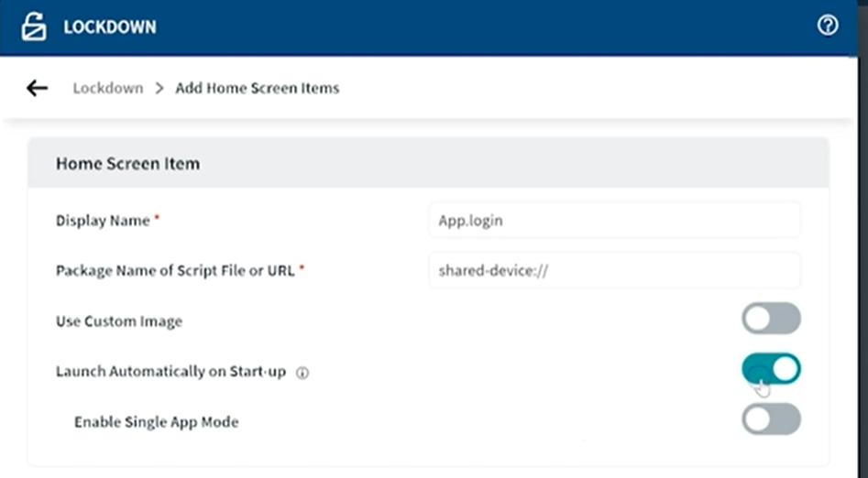Image resolution: width=868 pixels, height=478 pixels.
Task: Click the red asterisk next to Display Name
Action: pos(157,219)
